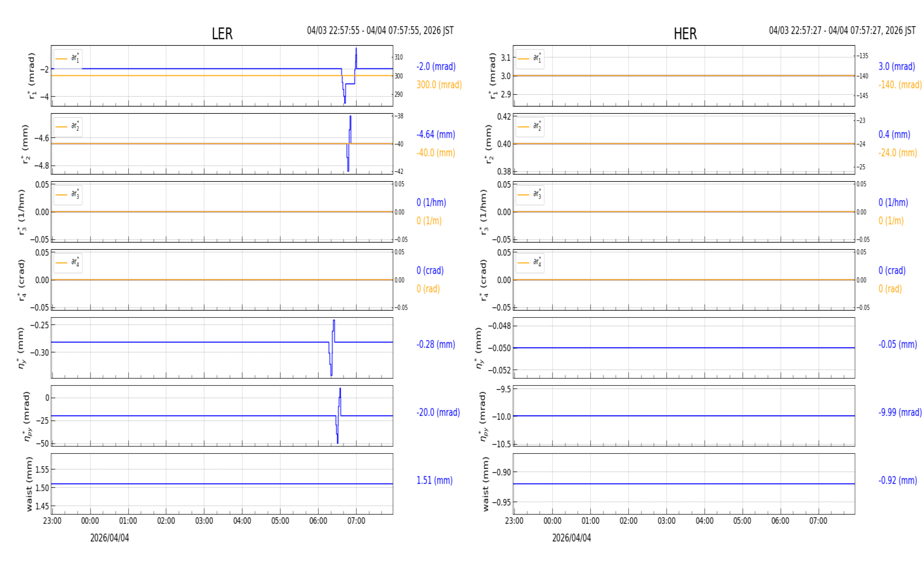924x565 pixels.
Task: Click the 00:00 tick on the LER time axis
Action: [90, 521]
